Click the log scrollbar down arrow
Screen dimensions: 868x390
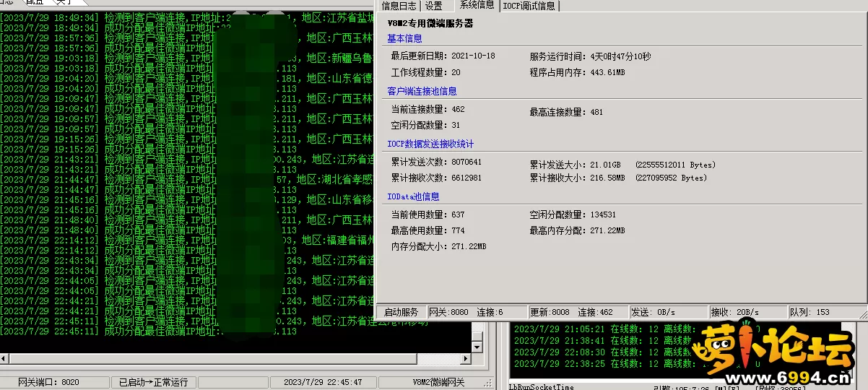click(x=476, y=347)
